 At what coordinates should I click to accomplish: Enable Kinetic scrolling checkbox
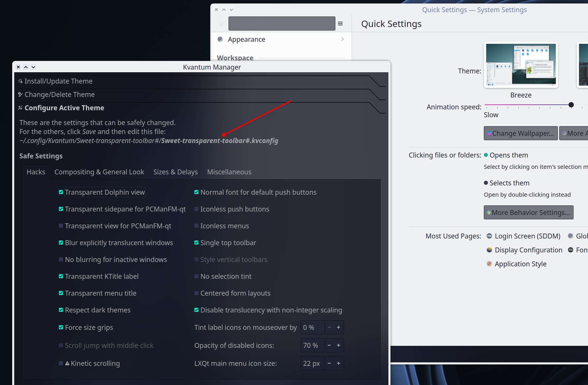click(61, 363)
